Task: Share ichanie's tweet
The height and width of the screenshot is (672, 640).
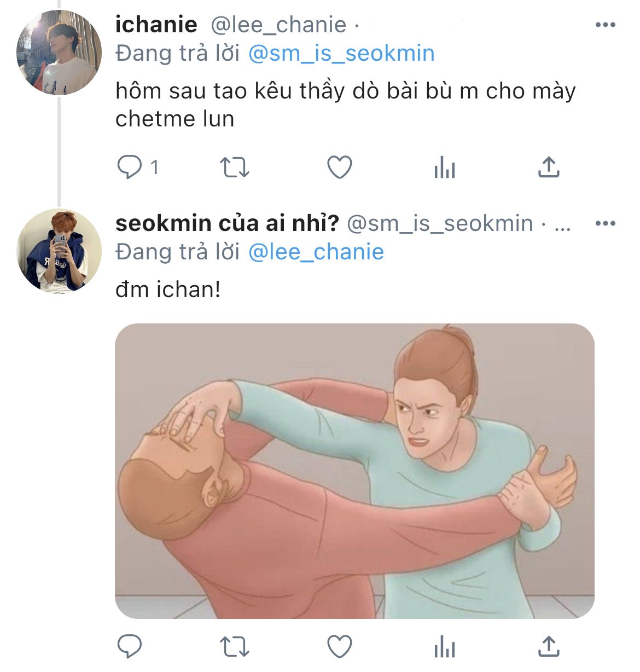Action: click(549, 167)
